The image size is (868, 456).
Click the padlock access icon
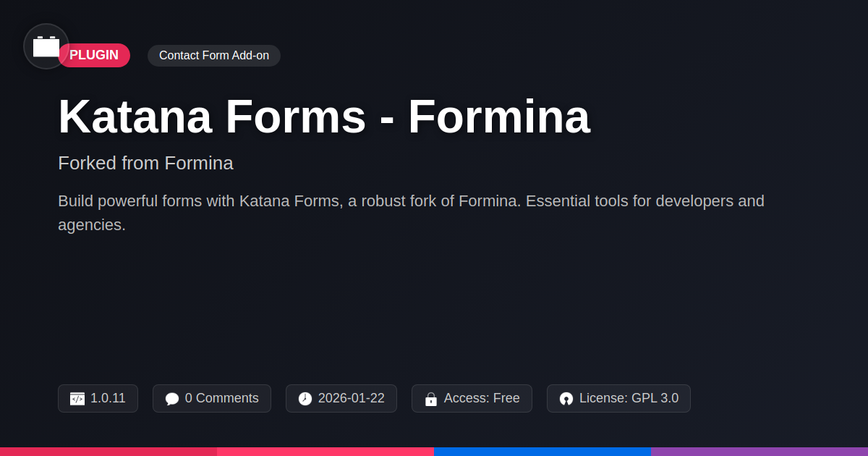431,399
